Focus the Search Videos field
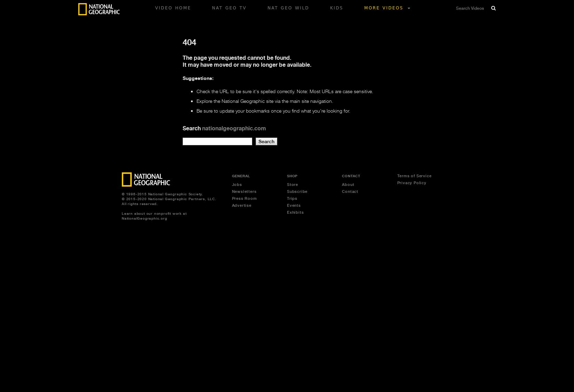The image size is (574, 392). [x=470, y=8]
